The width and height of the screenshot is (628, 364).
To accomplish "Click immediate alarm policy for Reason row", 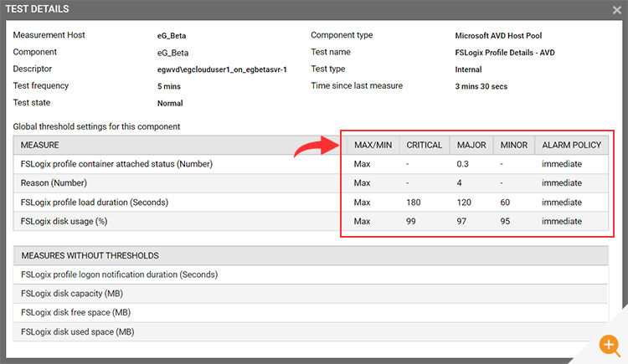I will point(562,183).
